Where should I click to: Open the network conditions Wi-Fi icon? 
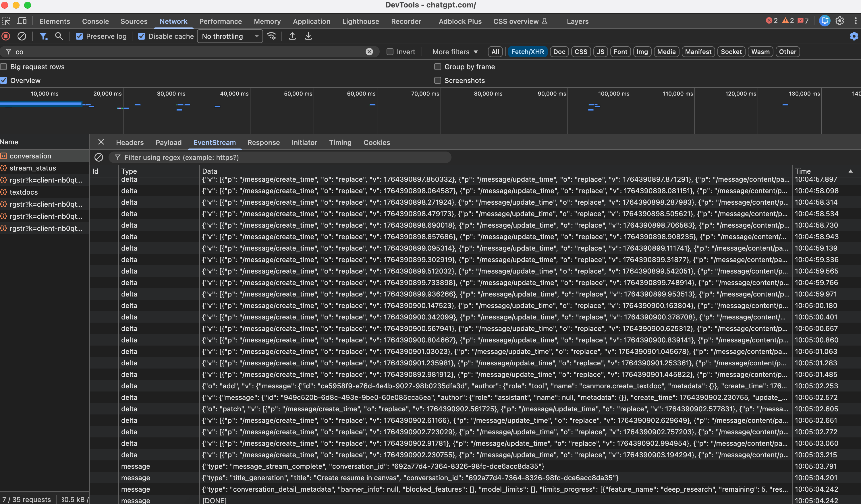[x=272, y=36]
